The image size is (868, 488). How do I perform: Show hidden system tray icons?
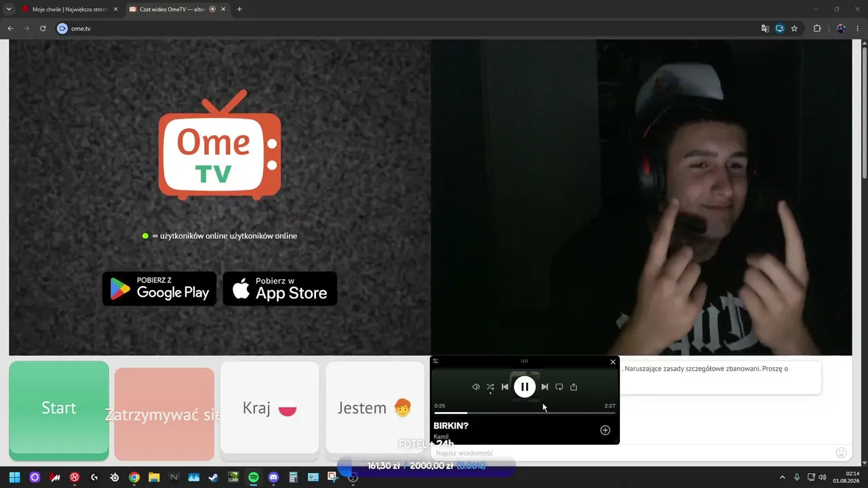click(x=782, y=477)
